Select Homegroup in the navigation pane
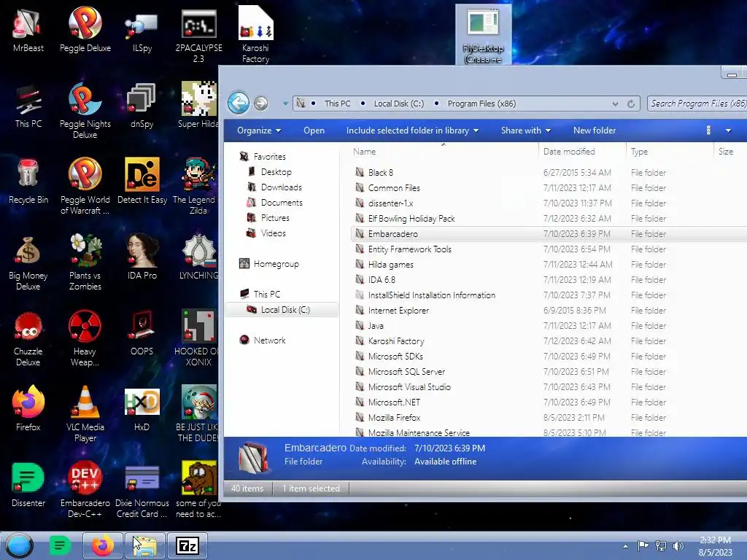Viewport: 747px width, 560px height. 276,264
